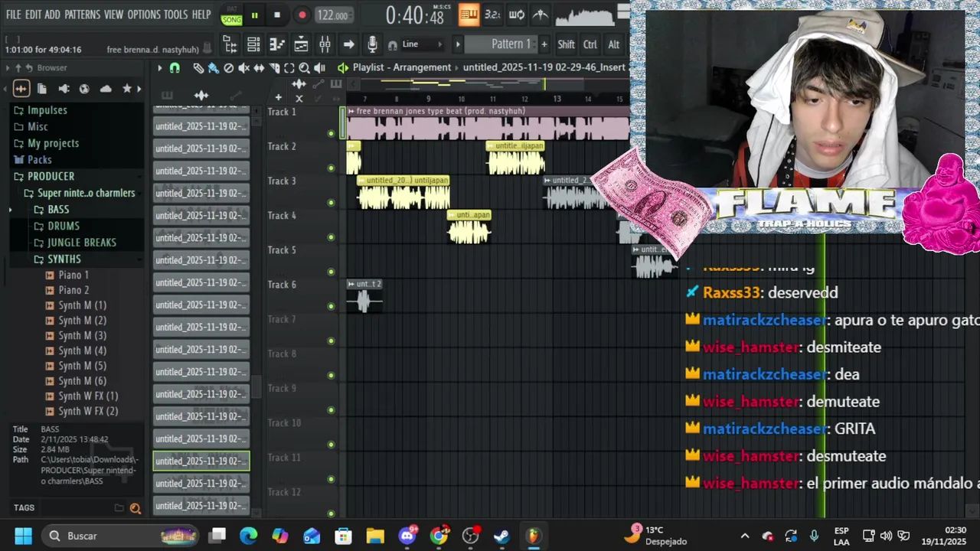Screen dimensions: 980x551
Task: Stop playback with the stop button
Action: coord(277,15)
